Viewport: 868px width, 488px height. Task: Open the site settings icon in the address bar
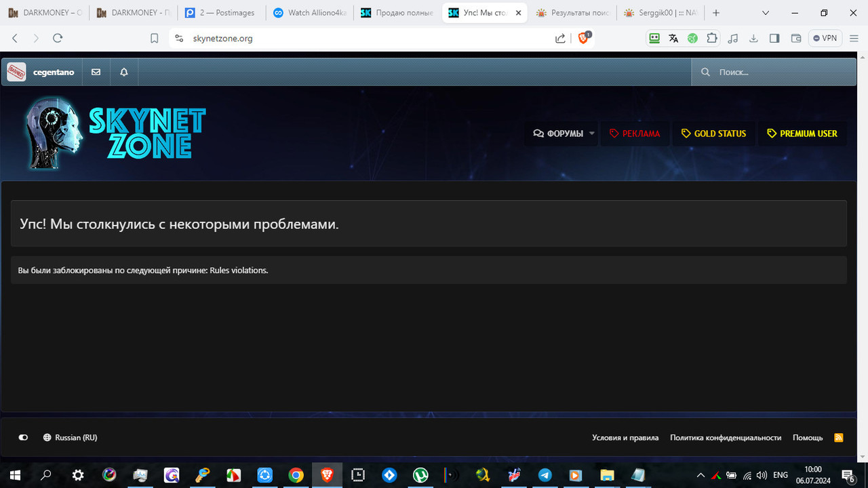[179, 39]
